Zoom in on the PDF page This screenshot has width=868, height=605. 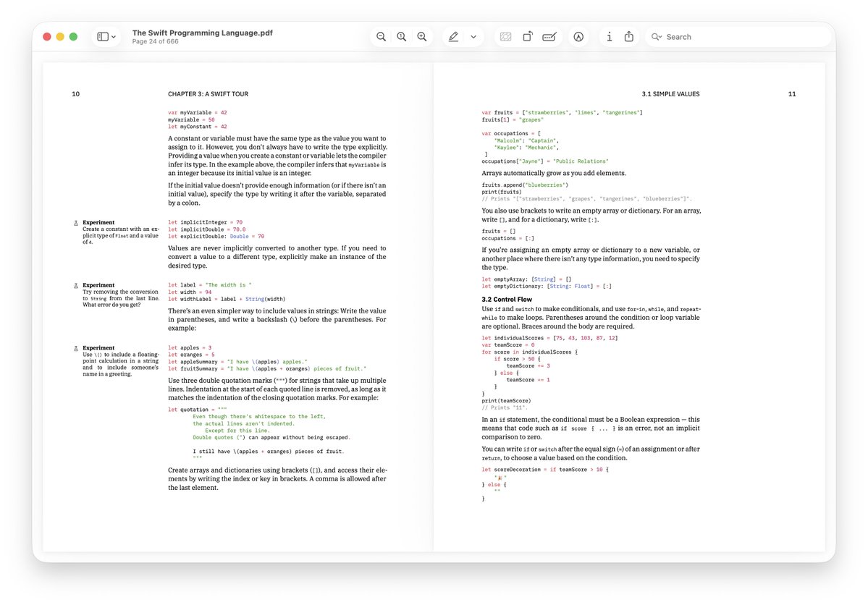click(x=422, y=36)
